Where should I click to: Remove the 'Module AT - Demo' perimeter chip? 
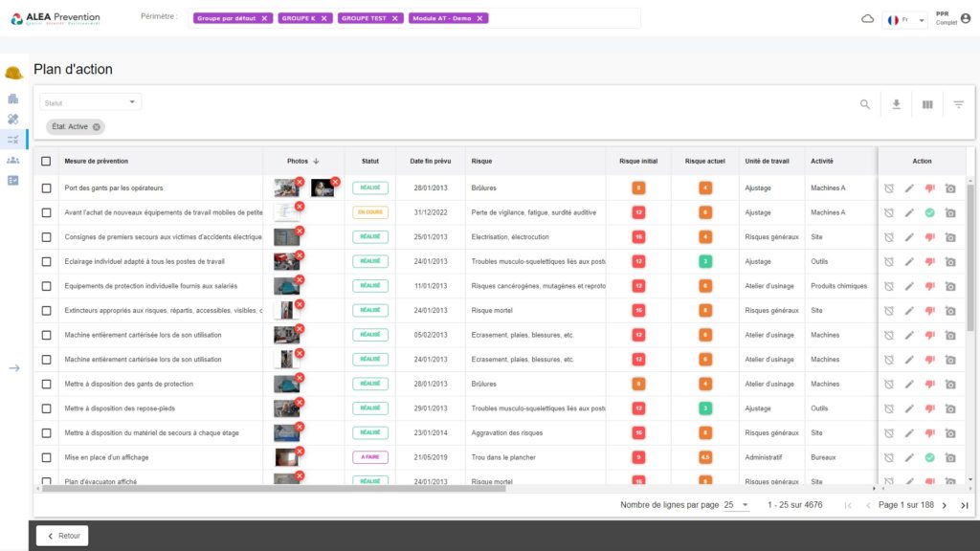[479, 18]
